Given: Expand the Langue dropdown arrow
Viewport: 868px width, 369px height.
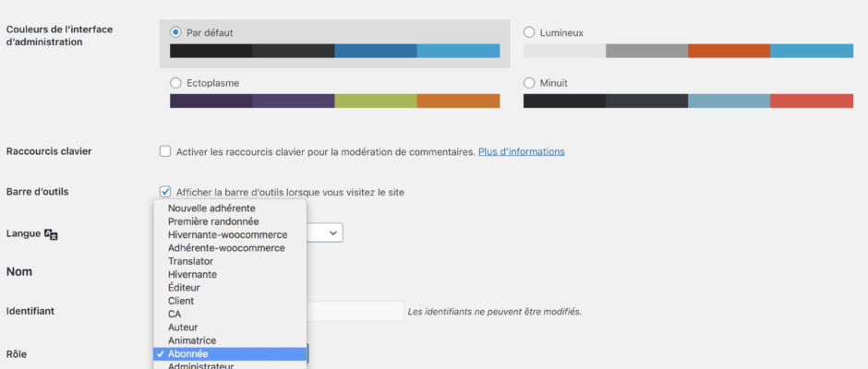Looking at the screenshot, I should tap(332, 232).
